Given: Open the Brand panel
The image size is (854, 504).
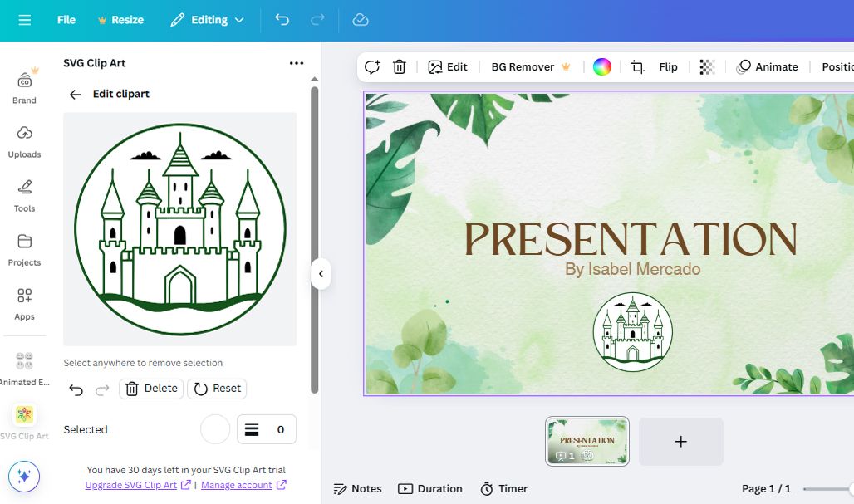Looking at the screenshot, I should click(x=25, y=87).
